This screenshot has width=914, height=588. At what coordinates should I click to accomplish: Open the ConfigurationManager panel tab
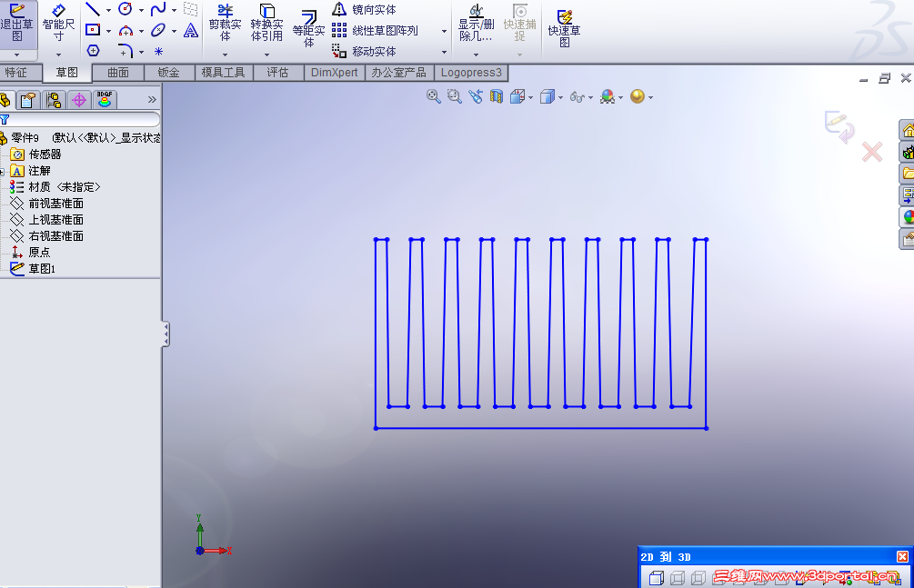point(53,100)
